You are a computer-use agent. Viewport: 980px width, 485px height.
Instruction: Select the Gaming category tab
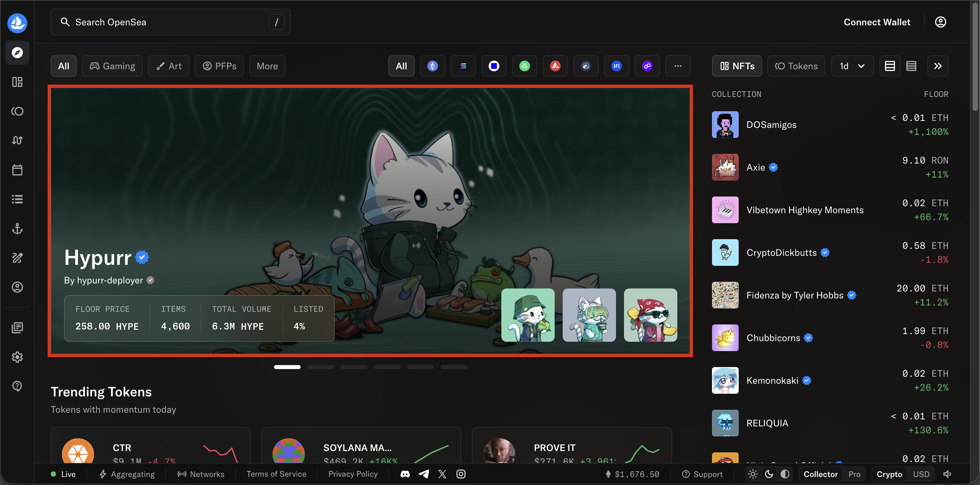click(112, 66)
